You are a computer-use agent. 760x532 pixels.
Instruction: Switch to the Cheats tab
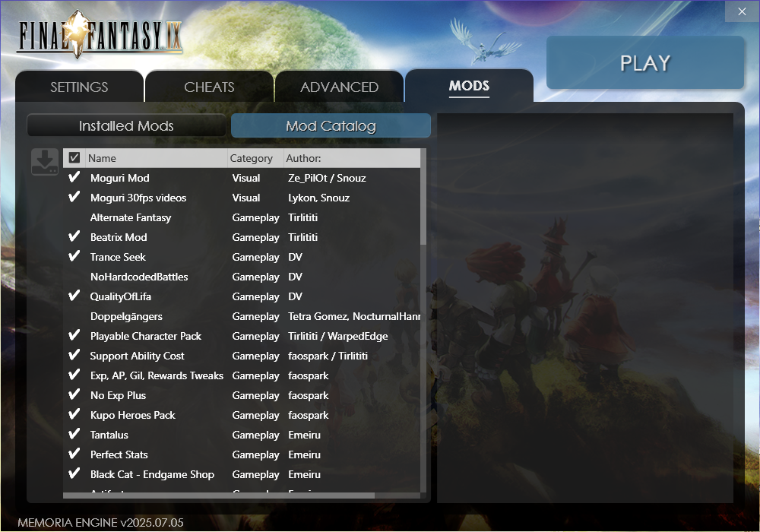(x=210, y=87)
